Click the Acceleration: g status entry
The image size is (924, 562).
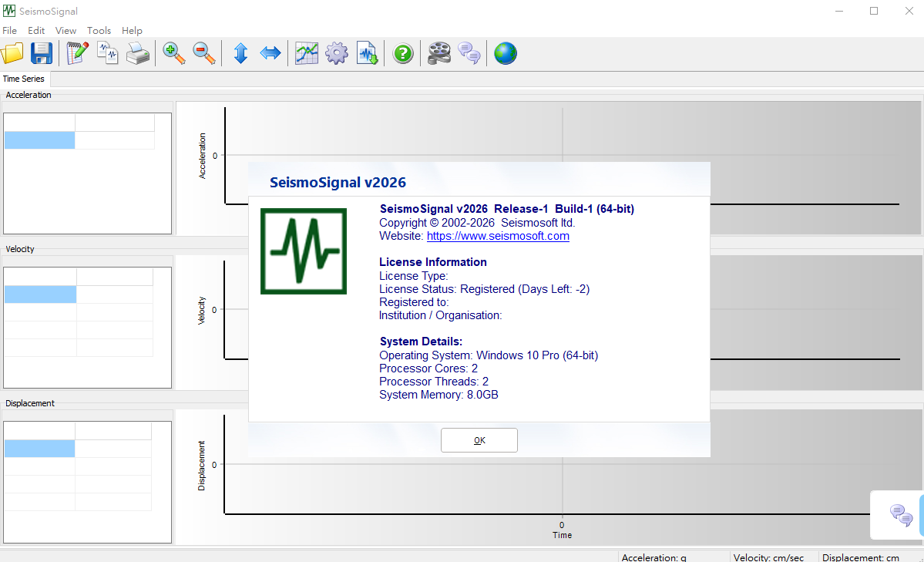654,557
